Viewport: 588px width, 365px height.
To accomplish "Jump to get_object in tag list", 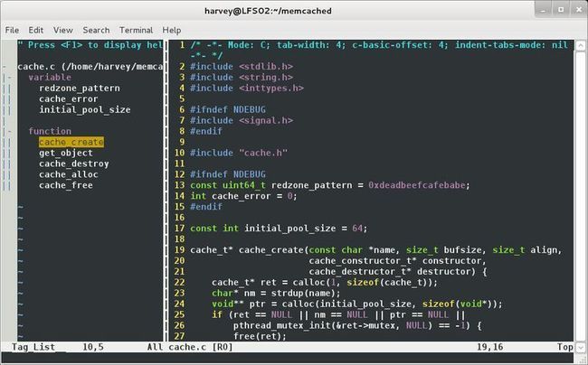I will [x=66, y=153].
